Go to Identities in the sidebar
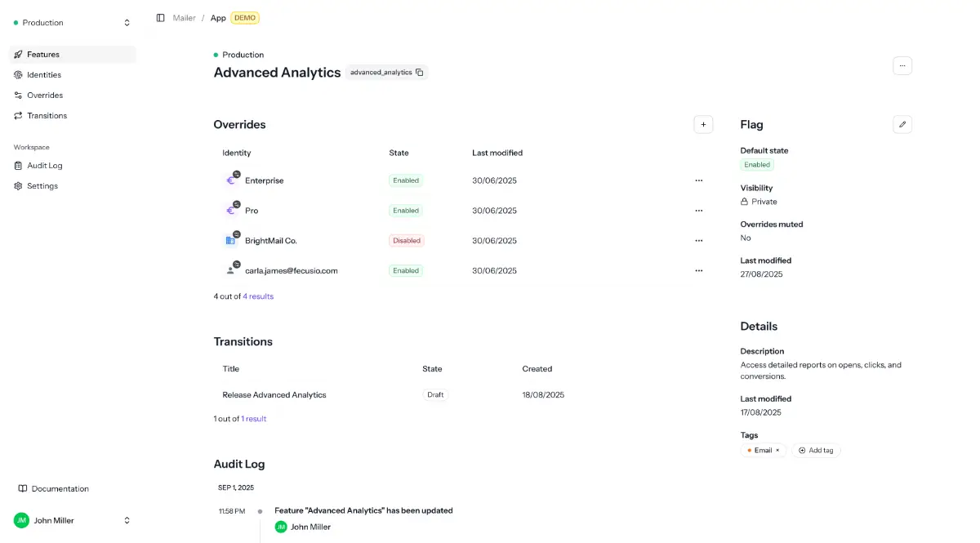980x543 pixels. point(44,75)
